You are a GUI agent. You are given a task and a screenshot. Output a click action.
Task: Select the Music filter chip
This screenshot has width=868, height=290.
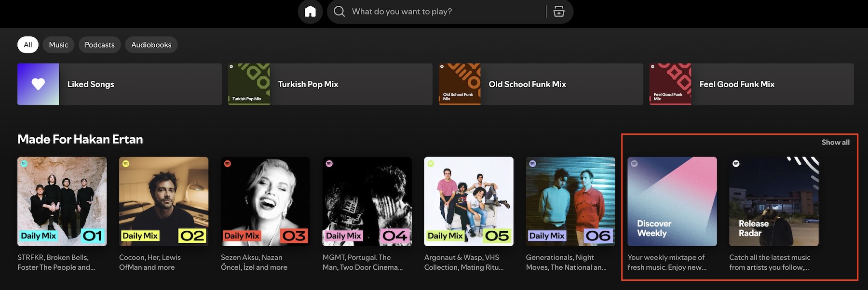(x=58, y=45)
